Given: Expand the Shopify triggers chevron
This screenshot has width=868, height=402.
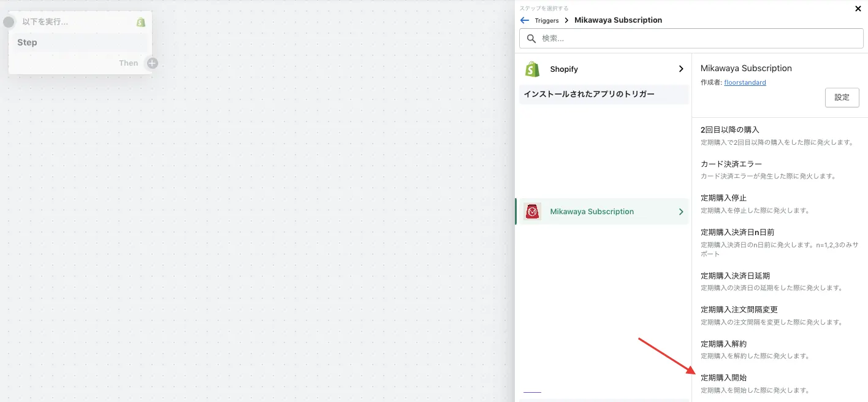Looking at the screenshot, I should 681,69.
